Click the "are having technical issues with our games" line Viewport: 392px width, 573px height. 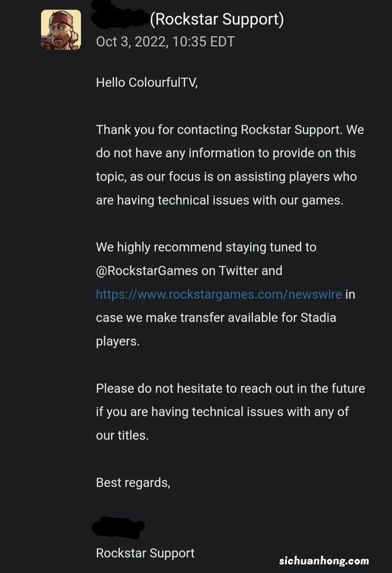pos(219,200)
